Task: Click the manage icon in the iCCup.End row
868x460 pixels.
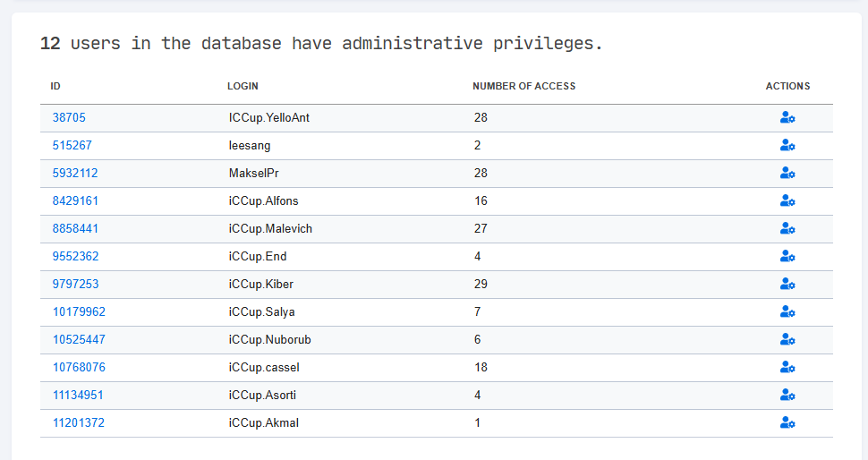Action: [x=787, y=256]
